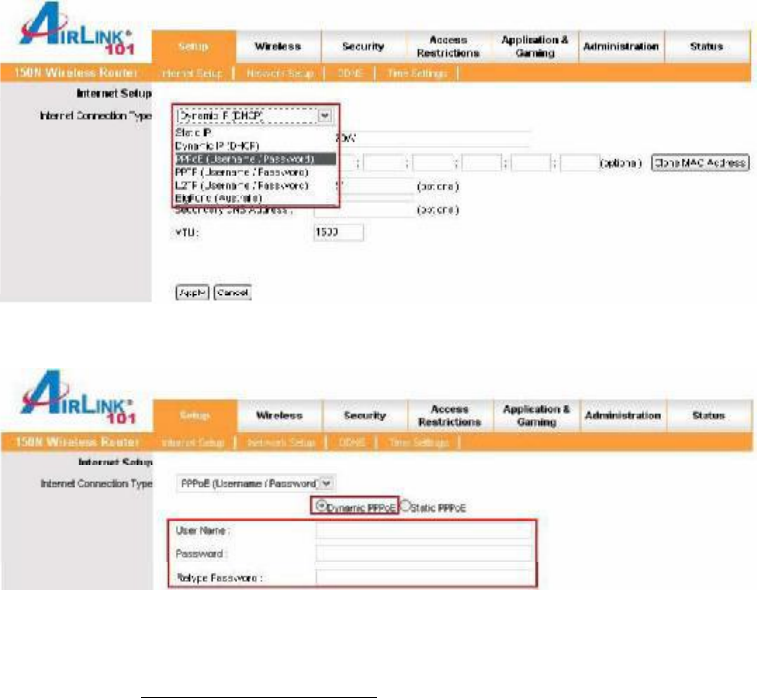The width and height of the screenshot is (757, 698).
Task: Open Network Setup subtab on the DHCP dropdown page
Action: [280, 73]
